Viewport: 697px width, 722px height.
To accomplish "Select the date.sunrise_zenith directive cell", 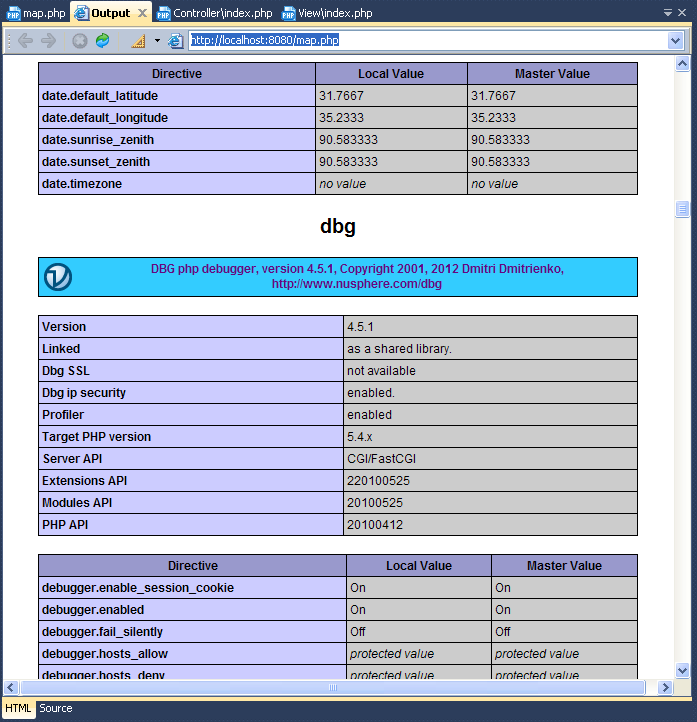I will (177, 140).
